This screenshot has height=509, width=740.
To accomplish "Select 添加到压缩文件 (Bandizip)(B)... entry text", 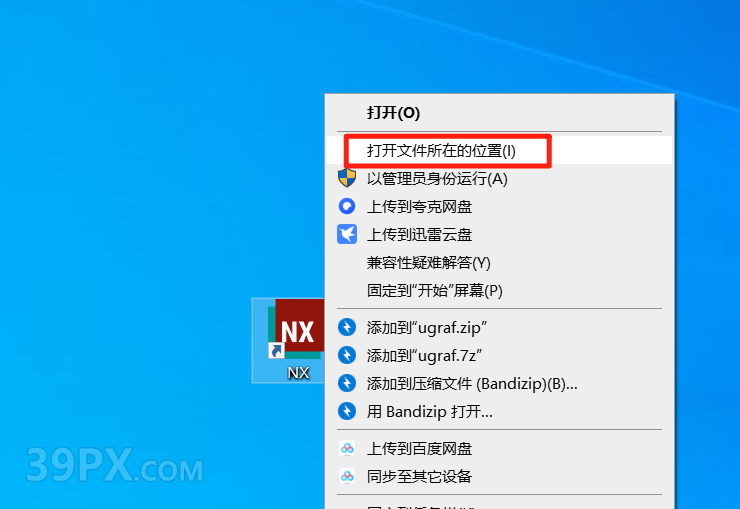I will (472, 384).
